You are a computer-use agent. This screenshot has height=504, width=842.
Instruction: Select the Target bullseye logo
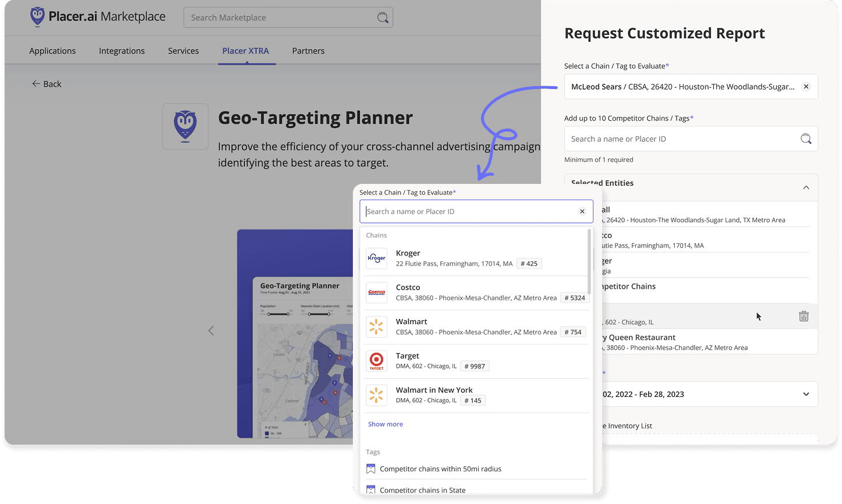point(376,361)
